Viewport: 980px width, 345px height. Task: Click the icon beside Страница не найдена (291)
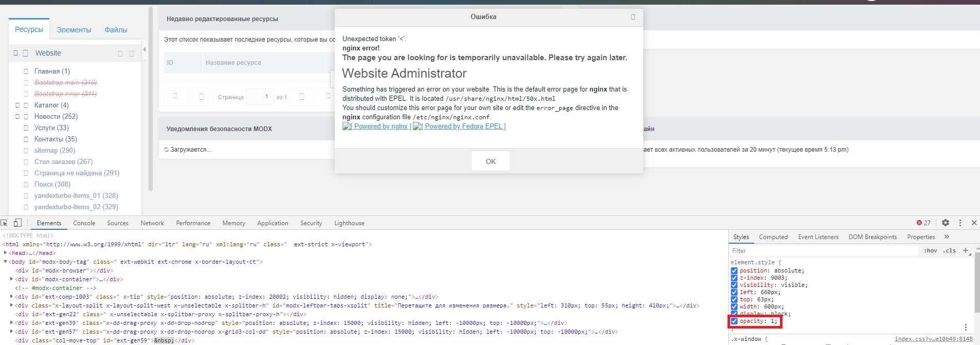point(26,173)
